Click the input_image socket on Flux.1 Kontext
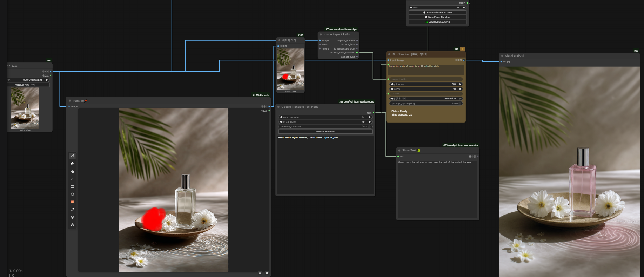Screen dimensions: 644x277 tap(388, 60)
